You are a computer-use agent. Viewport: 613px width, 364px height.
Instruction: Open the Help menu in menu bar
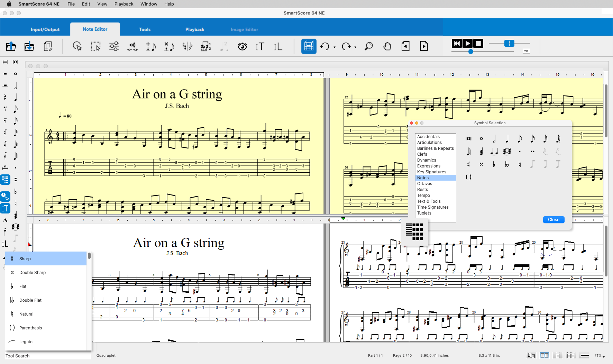[169, 4]
